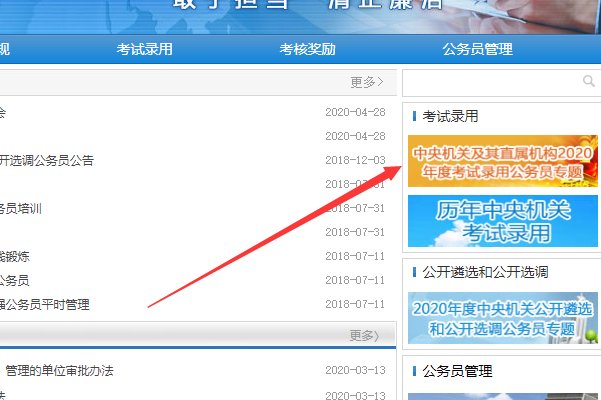The height and width of the screenshot is (400, 601).
Task: Open 公务员管理 navigation menu item
Action: (x=478, y=49)
